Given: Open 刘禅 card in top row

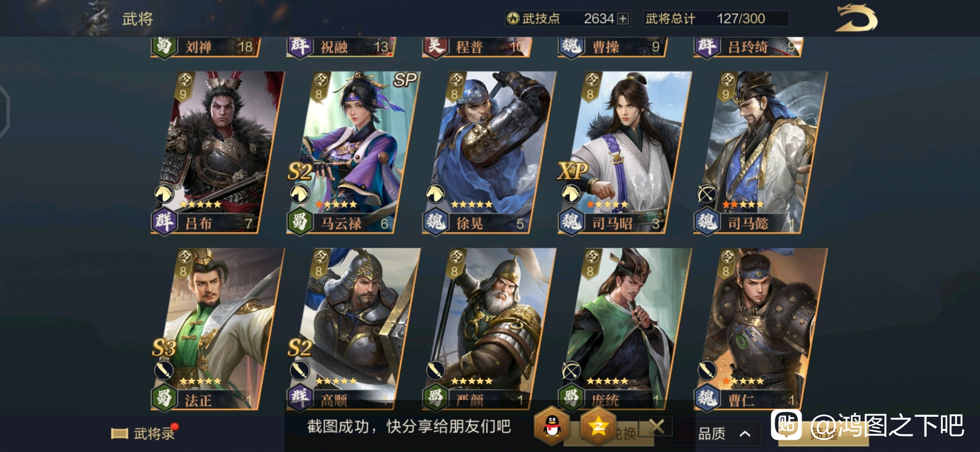Looking at the screenshot, I should pyautogui.click(x=206, y=47).
